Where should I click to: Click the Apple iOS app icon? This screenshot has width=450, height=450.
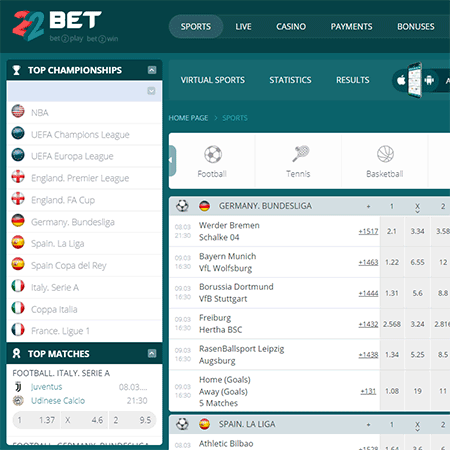401,80
